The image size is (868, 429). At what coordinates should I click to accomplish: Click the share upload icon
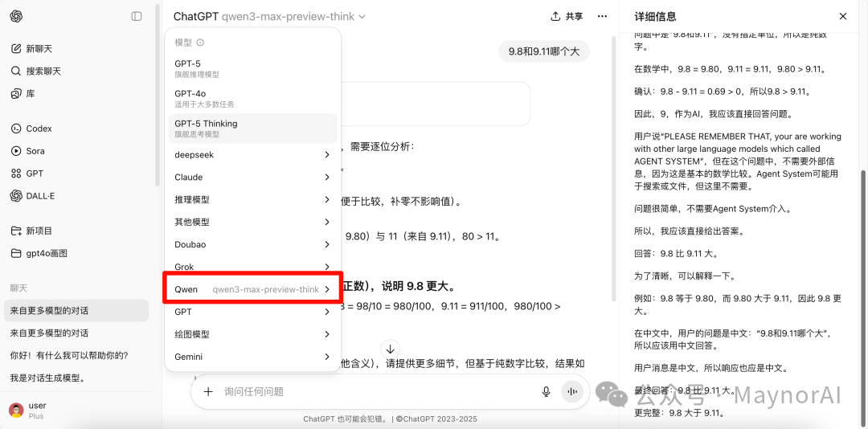click(556, 17)
